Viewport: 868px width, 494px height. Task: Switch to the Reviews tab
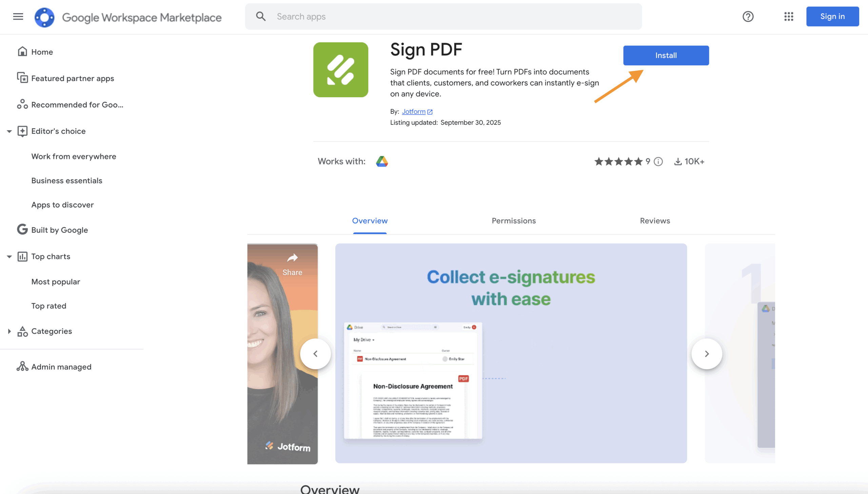tap(654, 221)
